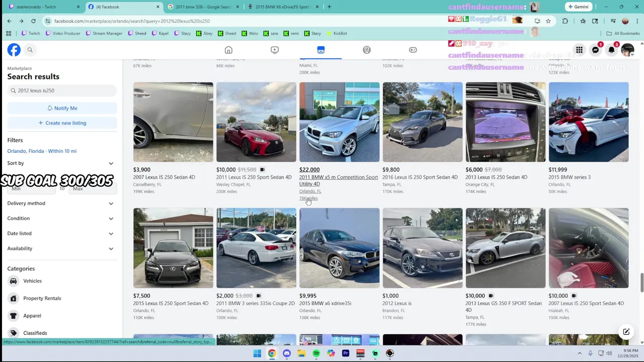Open Discord from the taskbar
The width and height of the screenshot is (644, 362).
(x=287, y=353)
